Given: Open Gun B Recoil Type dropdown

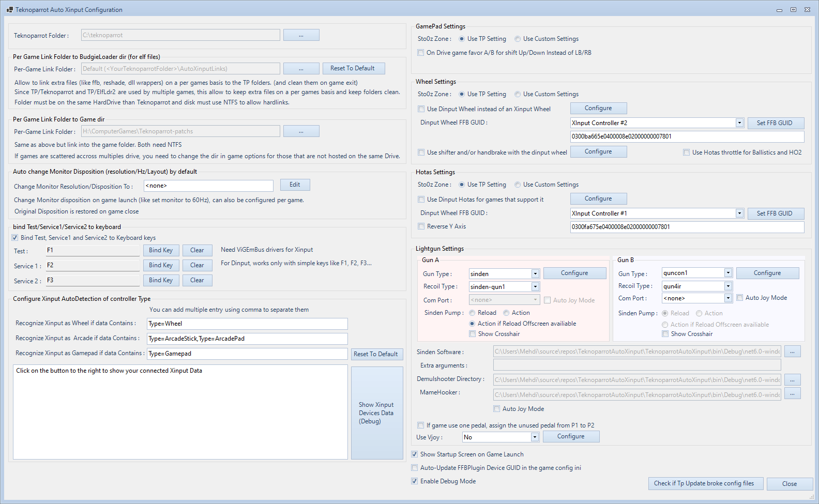Looking at the screenshot, I should coord(728,286).
